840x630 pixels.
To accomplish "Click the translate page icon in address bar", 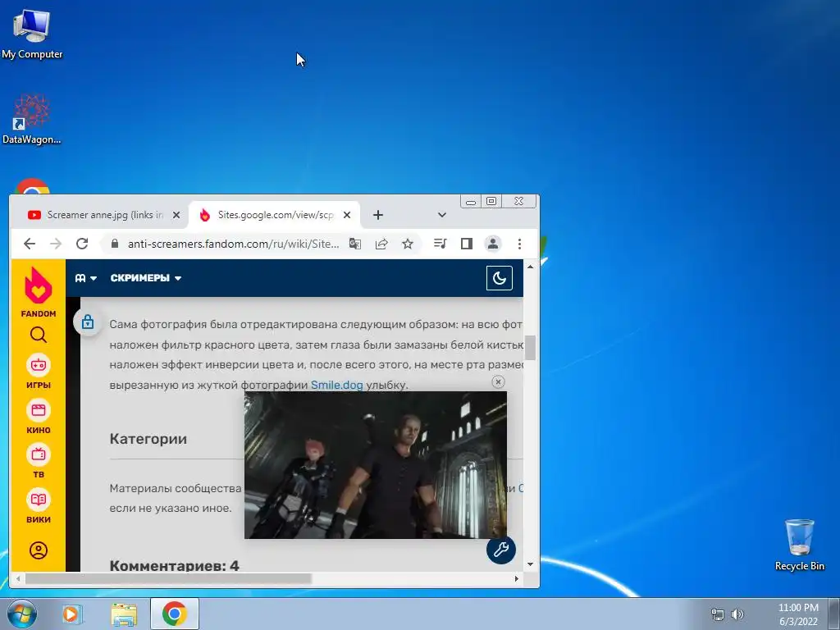I will (354, 244).
